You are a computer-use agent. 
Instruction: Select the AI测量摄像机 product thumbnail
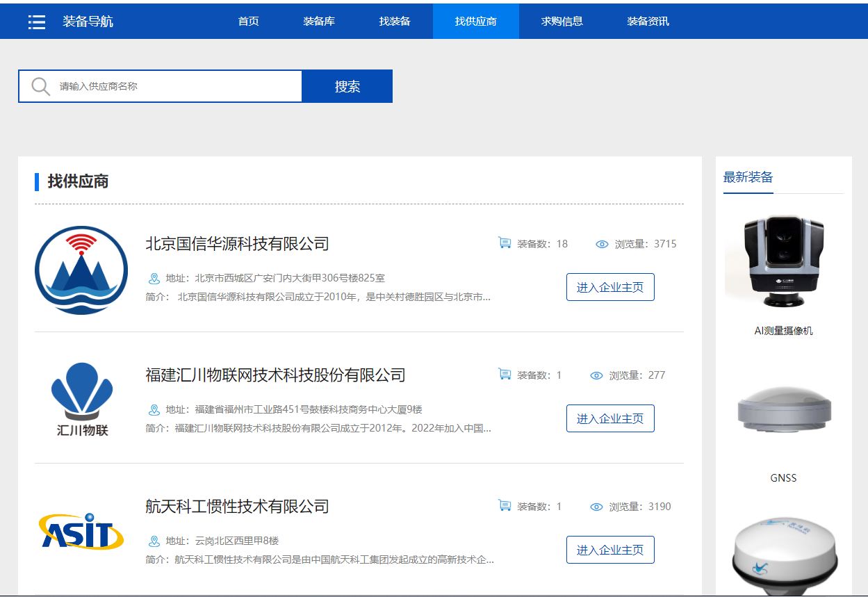[x=783, y=262]
